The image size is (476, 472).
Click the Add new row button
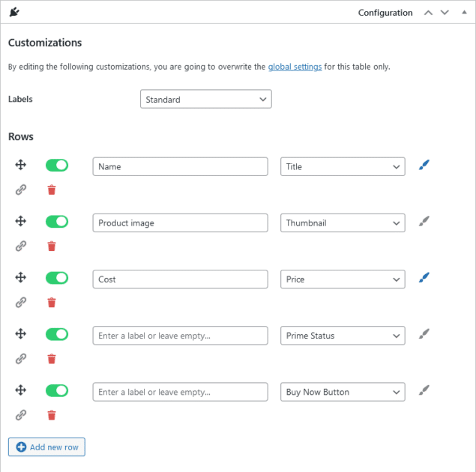point(46,447)
